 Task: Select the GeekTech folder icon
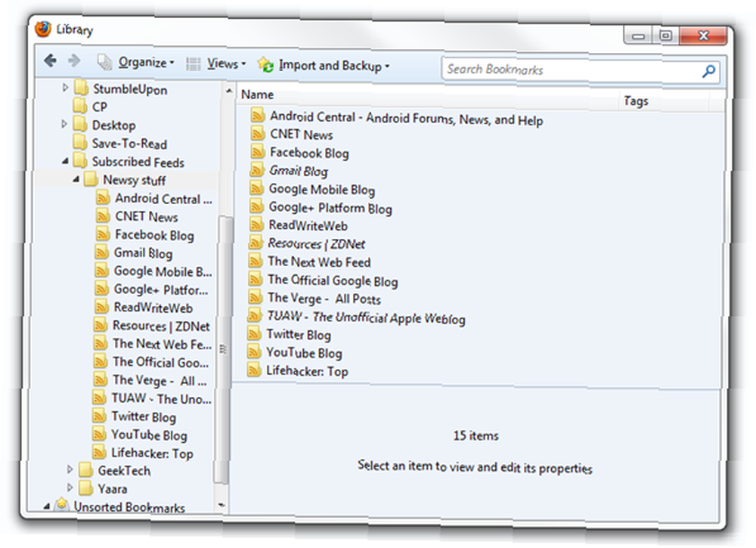coord(86,469)
